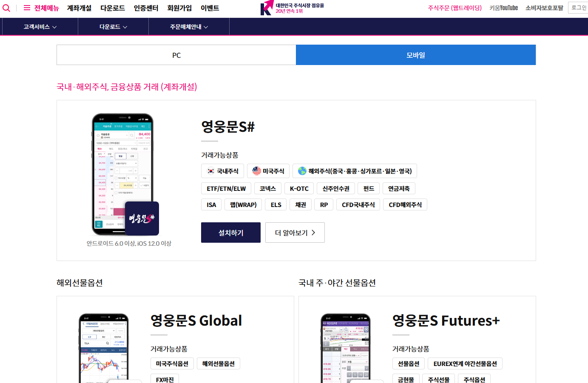Viewport: 588px width, 383px height.
Task: Select the 국내주식 product tag
Action: point(223,171)
